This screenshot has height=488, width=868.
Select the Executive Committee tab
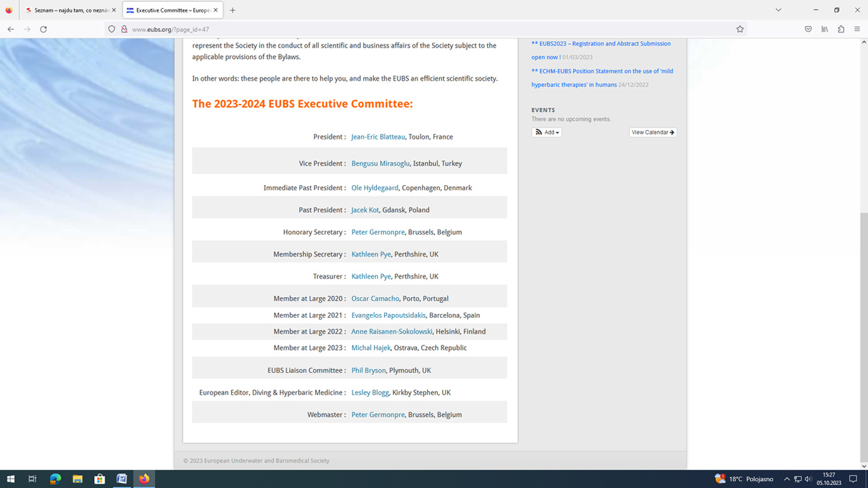pos(172,10)
